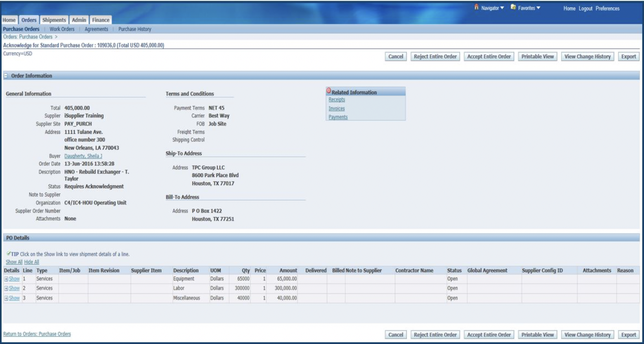Open the Finance tab
Image resolution: width=644 pixels, height=344 pixels.
tap(101, 20)
